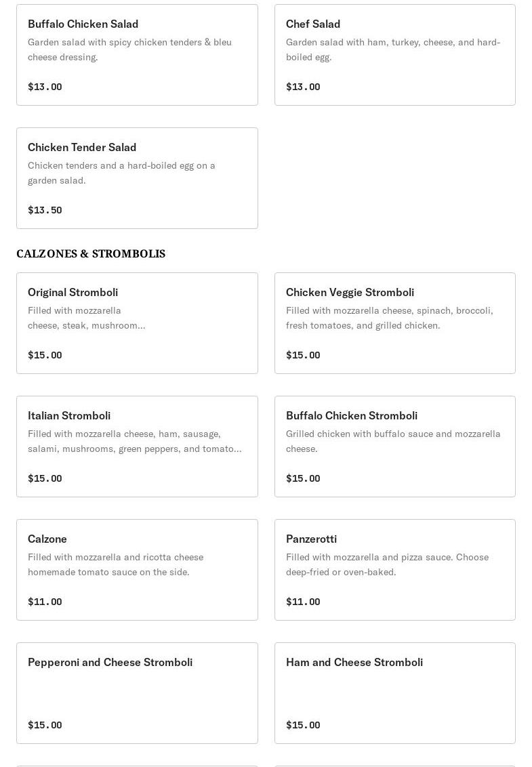Click the $15.00 price on Ham and Cheese Stromboli
The width and height of the screenshot is (532, 767).
click(303, 725)
